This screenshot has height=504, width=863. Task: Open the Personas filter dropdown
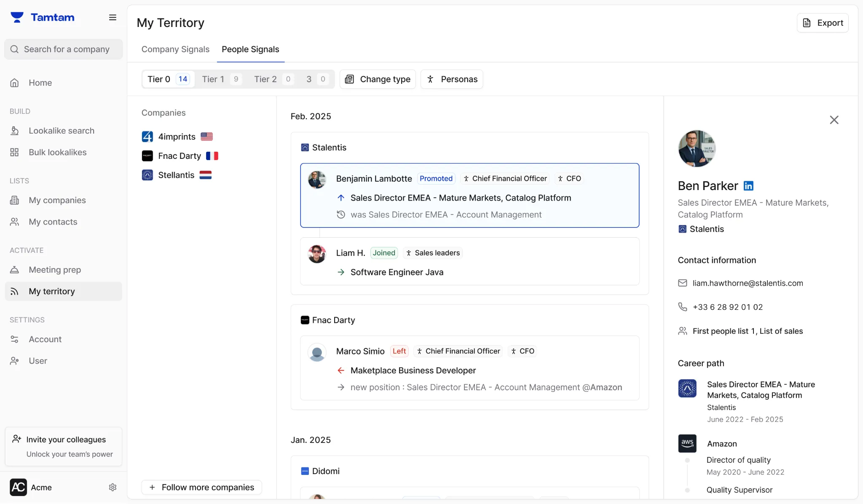click(x=452, y=79)
